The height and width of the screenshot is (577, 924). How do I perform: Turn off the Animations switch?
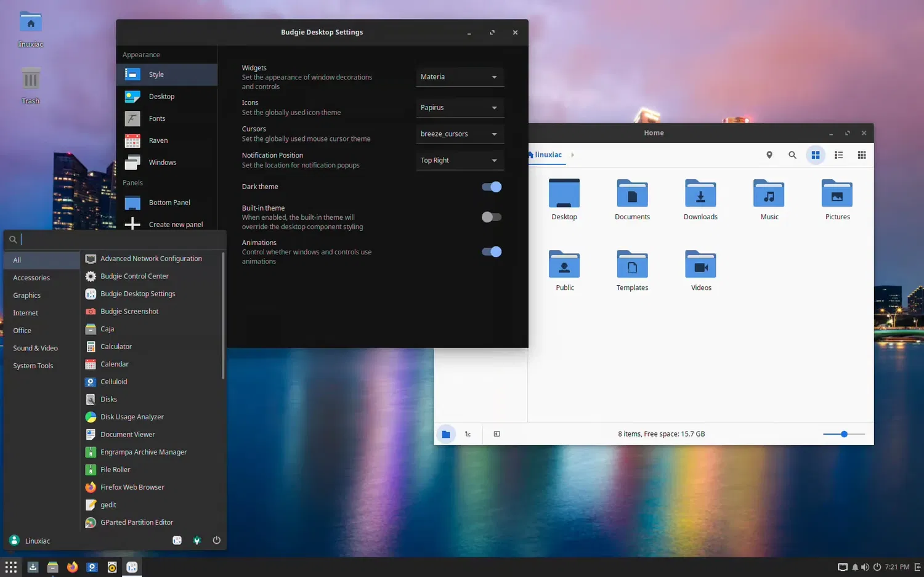point(492,251)
